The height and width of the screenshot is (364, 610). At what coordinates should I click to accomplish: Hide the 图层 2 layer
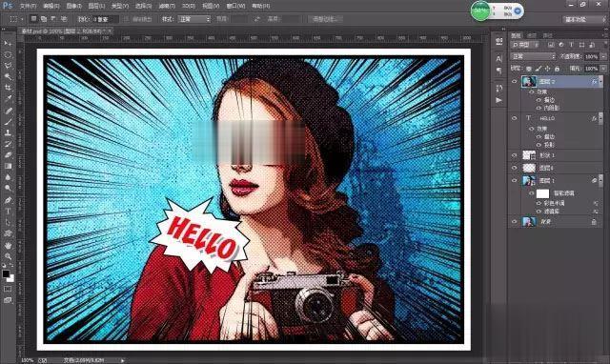tap(515, 81)
